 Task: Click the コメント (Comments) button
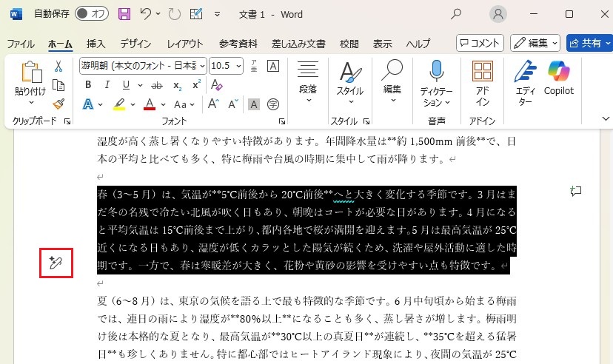(480, 43)
